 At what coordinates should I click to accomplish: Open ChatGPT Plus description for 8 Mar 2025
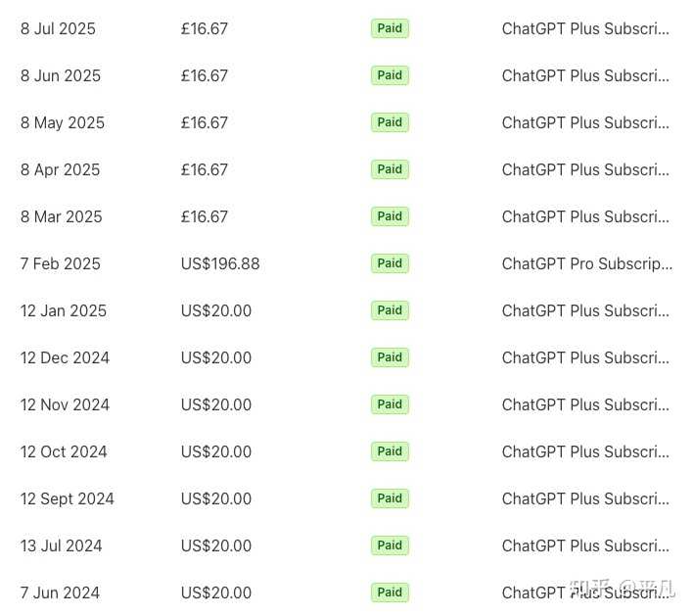585,216
